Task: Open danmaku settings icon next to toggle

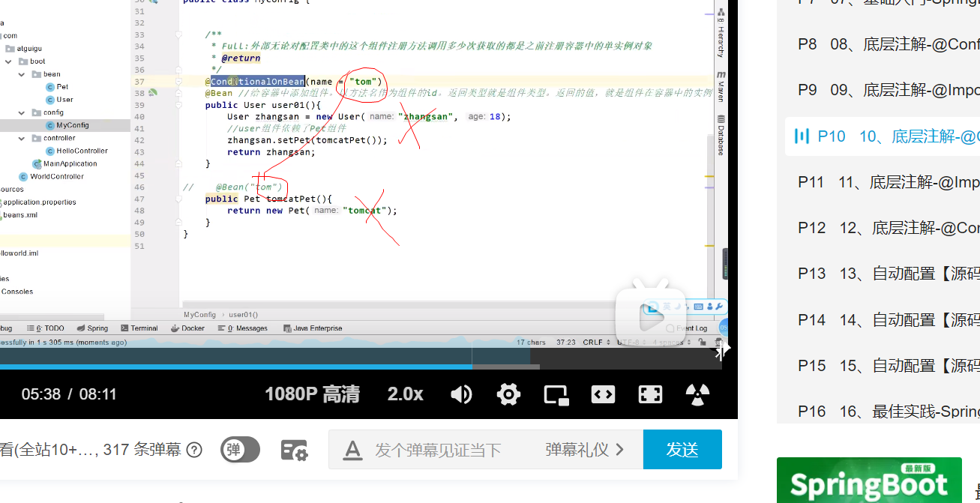Action: pos(294,450)
